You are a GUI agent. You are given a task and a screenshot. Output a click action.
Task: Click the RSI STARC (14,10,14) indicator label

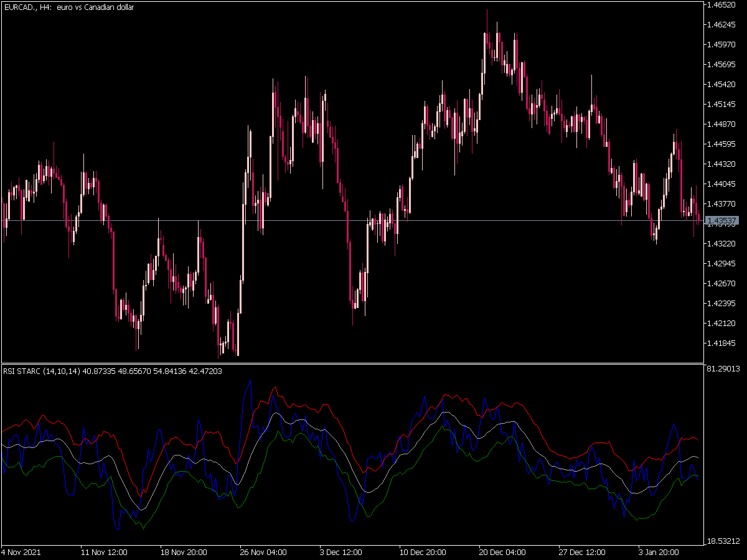coord(113,371)
